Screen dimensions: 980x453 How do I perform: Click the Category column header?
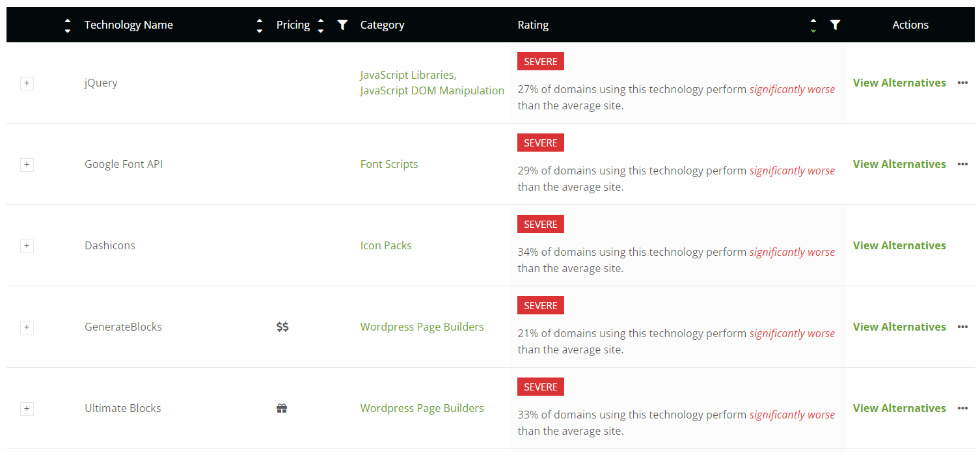pos(383,25)
